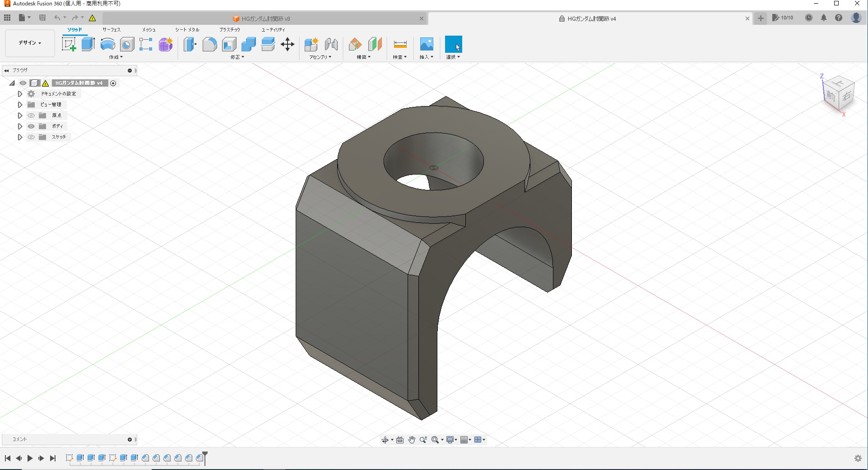Select the Revolve tool icon

pos(107,44)
